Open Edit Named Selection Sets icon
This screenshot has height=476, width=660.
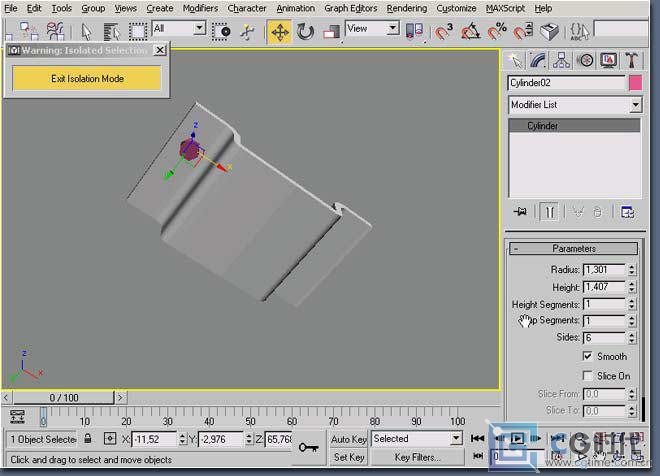(580, 32)
